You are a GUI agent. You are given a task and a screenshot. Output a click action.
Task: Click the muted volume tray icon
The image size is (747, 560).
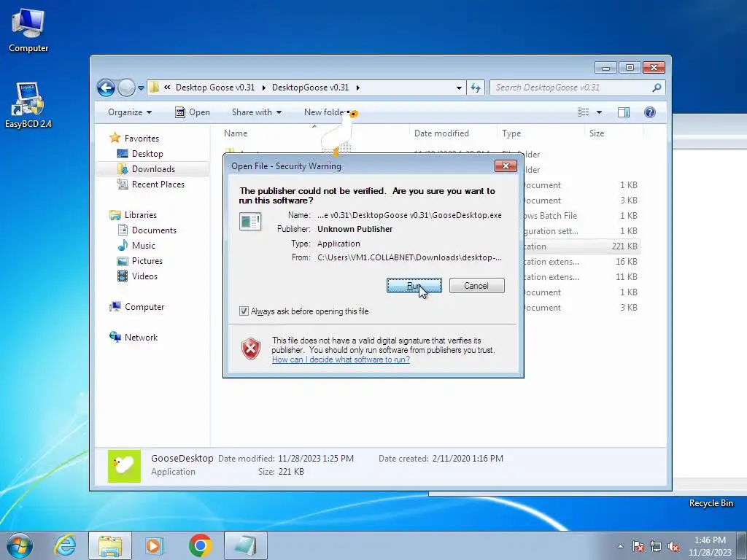click(x=673, y=546)
